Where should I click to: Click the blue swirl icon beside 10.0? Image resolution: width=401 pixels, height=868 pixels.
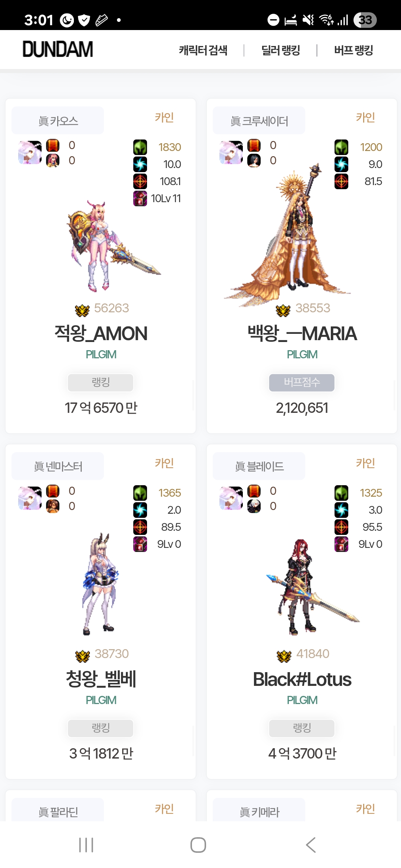point(140,164)
